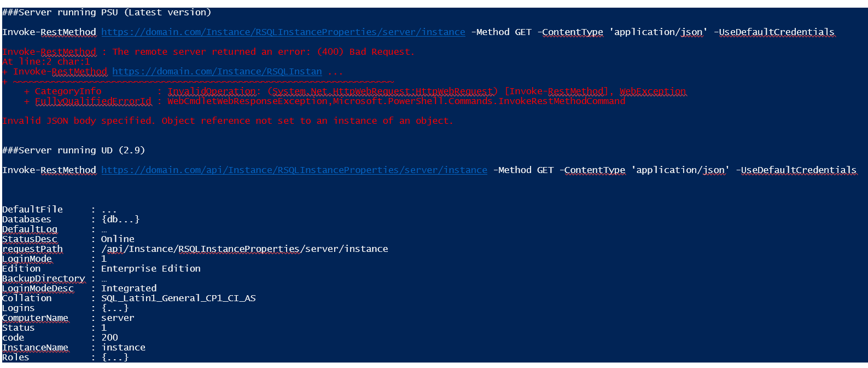Click -UseDefaultCredentials in the UD command

pyautogui.click(x=796, y=170)
